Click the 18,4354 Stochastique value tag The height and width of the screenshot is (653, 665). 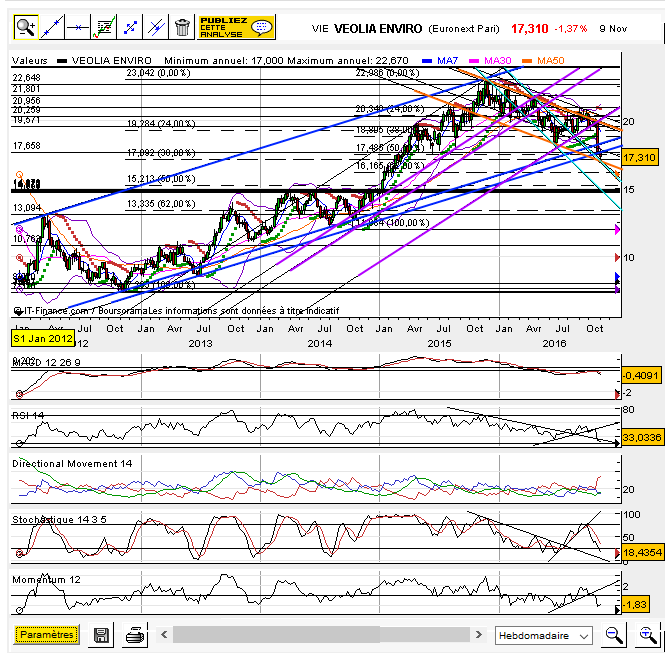642,553
